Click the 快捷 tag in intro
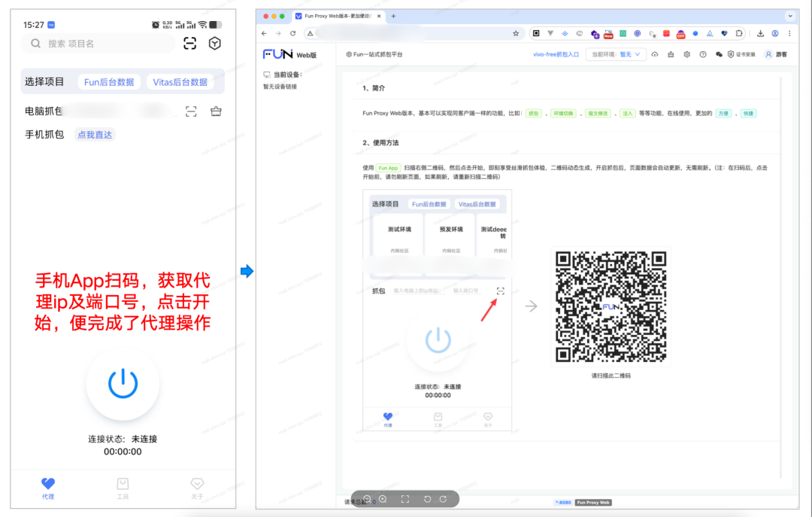812x517 pixels. point(748,114)
